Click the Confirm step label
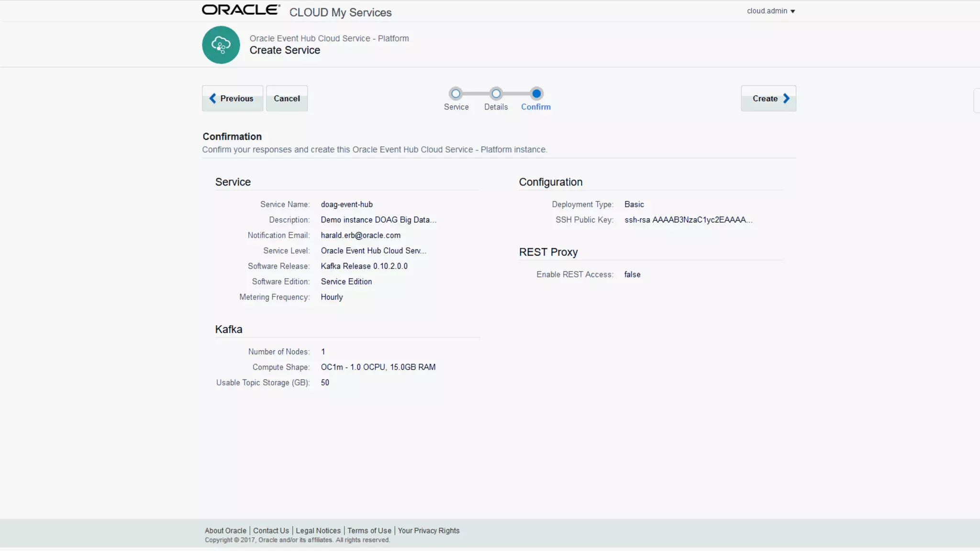980x551 pixels. point(535,107)
